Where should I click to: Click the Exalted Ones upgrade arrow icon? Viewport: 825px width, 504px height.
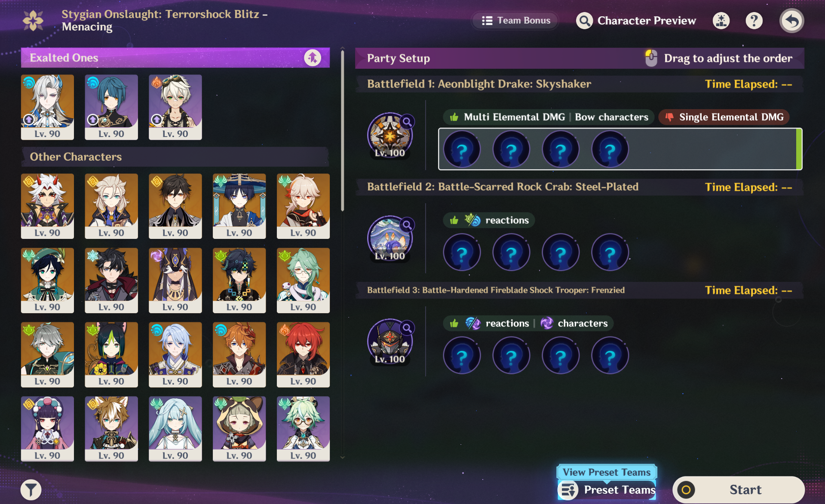point(313,58)
